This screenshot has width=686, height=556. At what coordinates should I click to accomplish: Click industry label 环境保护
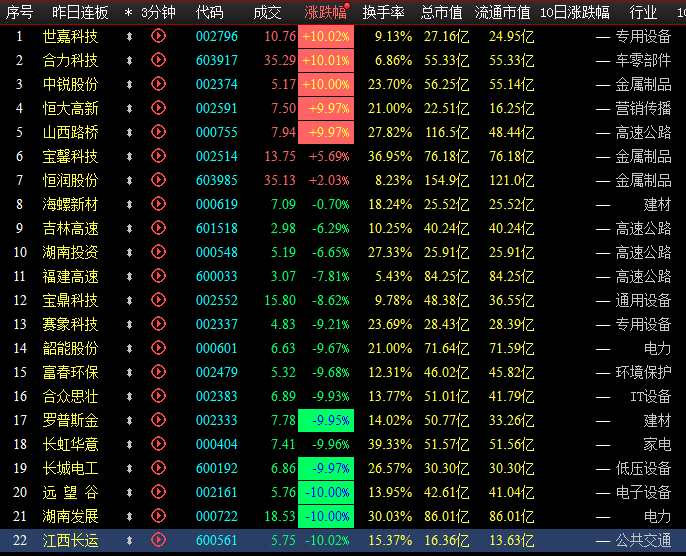[643, 372]
